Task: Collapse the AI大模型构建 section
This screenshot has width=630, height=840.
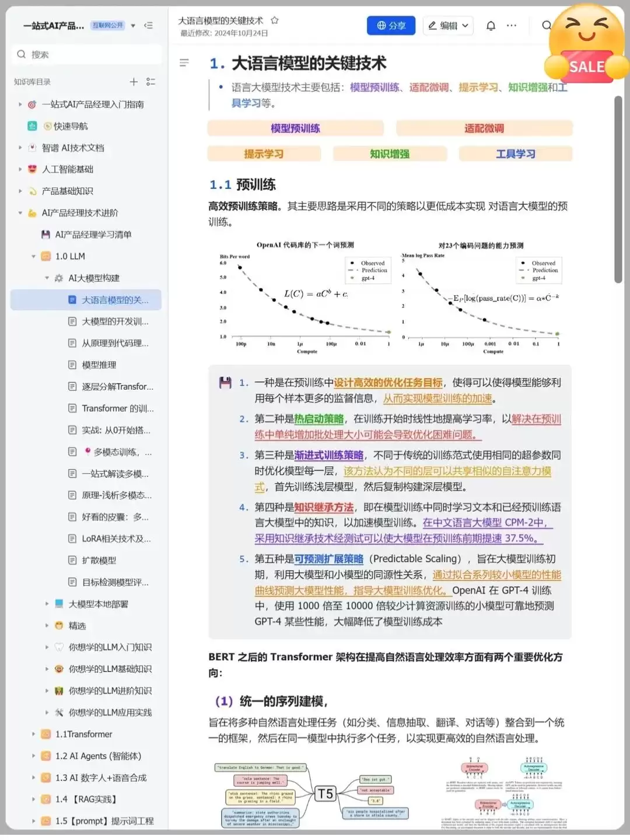Action: coord(47,278)
